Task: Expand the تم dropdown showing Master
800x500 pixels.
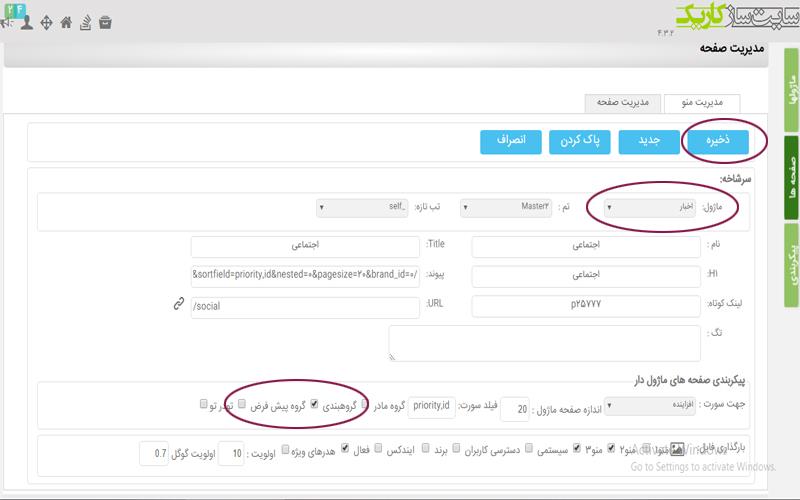Action: pos(506,207)
